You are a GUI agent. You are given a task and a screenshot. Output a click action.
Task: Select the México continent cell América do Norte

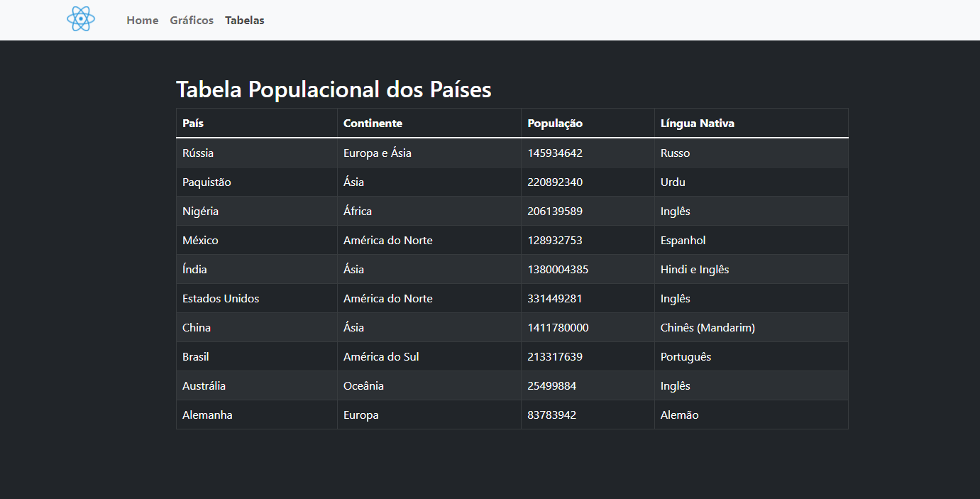click(388, 240)
